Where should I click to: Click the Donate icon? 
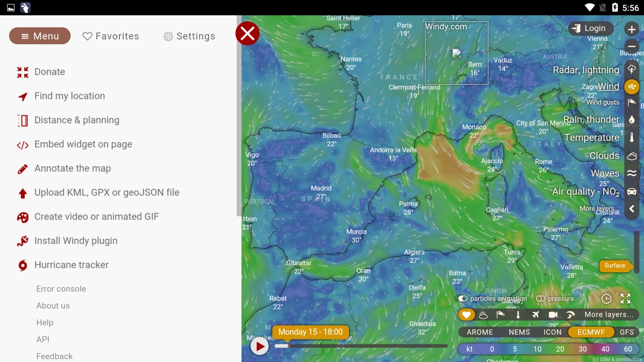23,72
